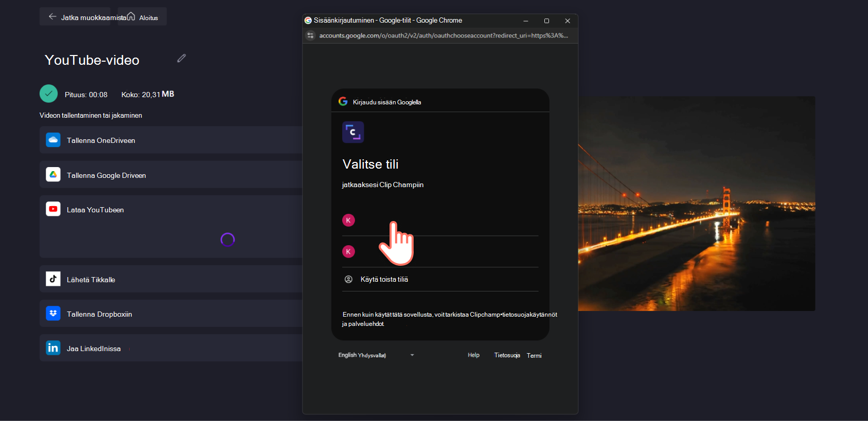The width and height of the screenshot is (868, 421).
Task: Select Lataa YouTubeen option
Action: (171, 210)
